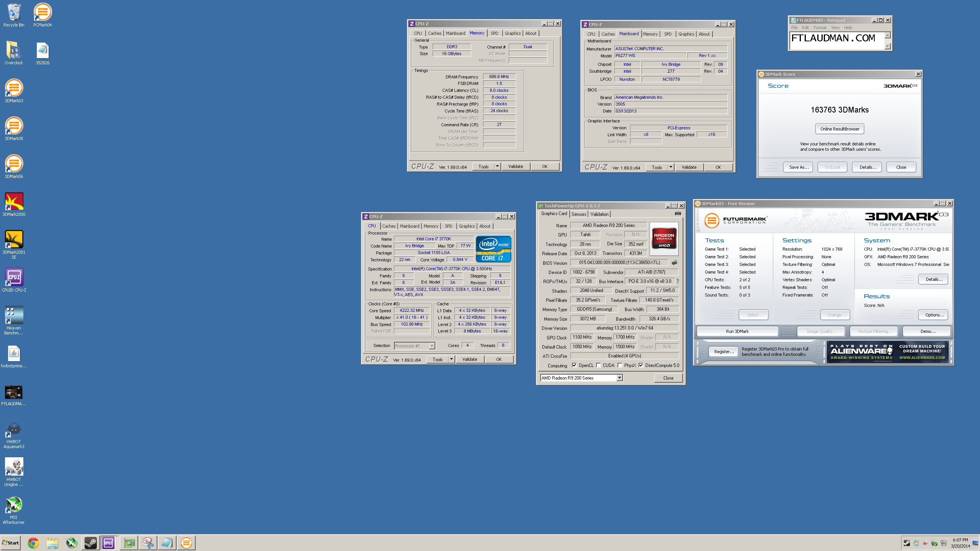Click the 3DMark orange taskbar button
Screen dimensions: 980x551
186,543
